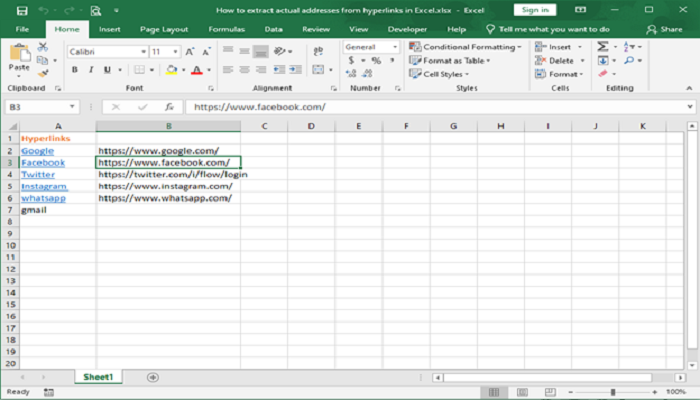Viewport: 700px width, 400px height.
Task: Click the AutoSum sigma icon
Action: [603, 46]
